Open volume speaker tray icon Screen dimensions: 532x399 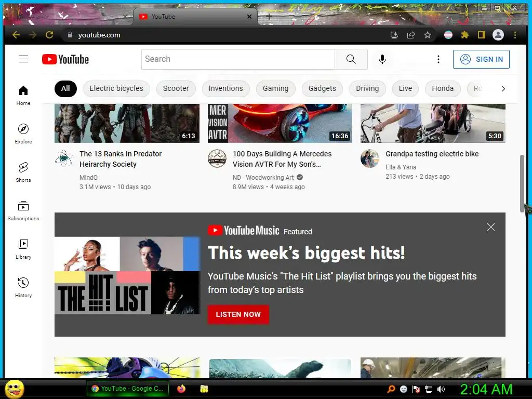[x=441, y=389]
